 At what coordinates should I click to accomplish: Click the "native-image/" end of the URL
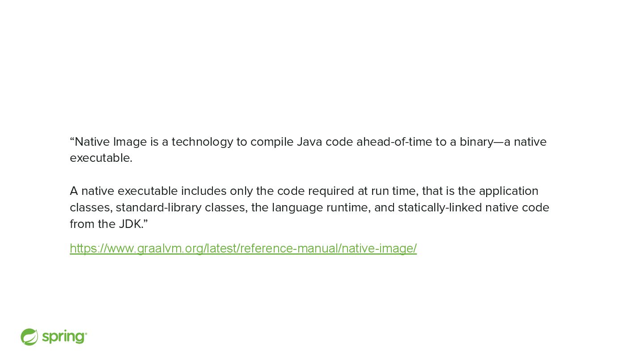tap(379, 248)
